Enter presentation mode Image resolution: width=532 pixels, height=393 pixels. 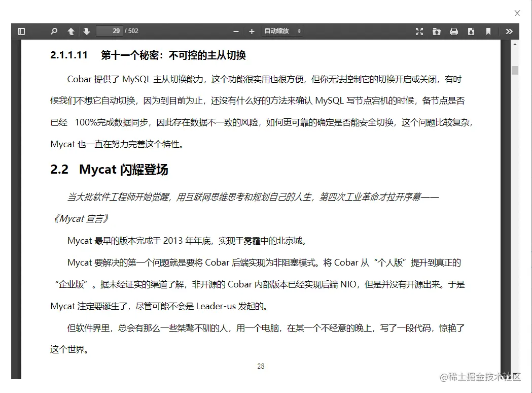pos(419,31)
